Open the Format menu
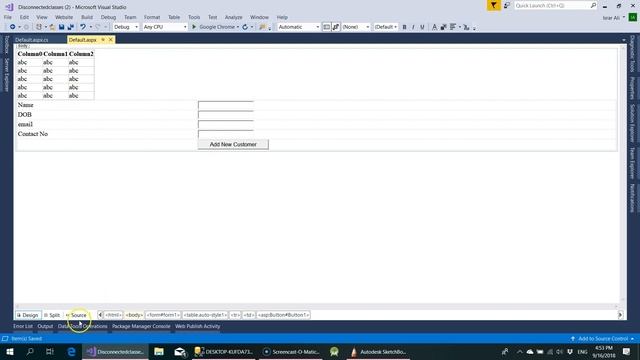Image resolution: width=640 pixels, height=360 pixels. [x=152, y=17]
